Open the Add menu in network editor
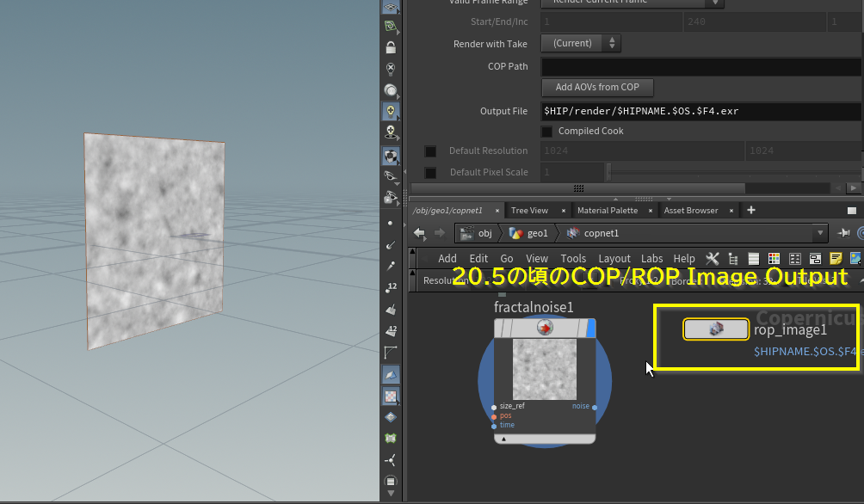Viewport: 864px width, 504px height. tap(447, 258)
